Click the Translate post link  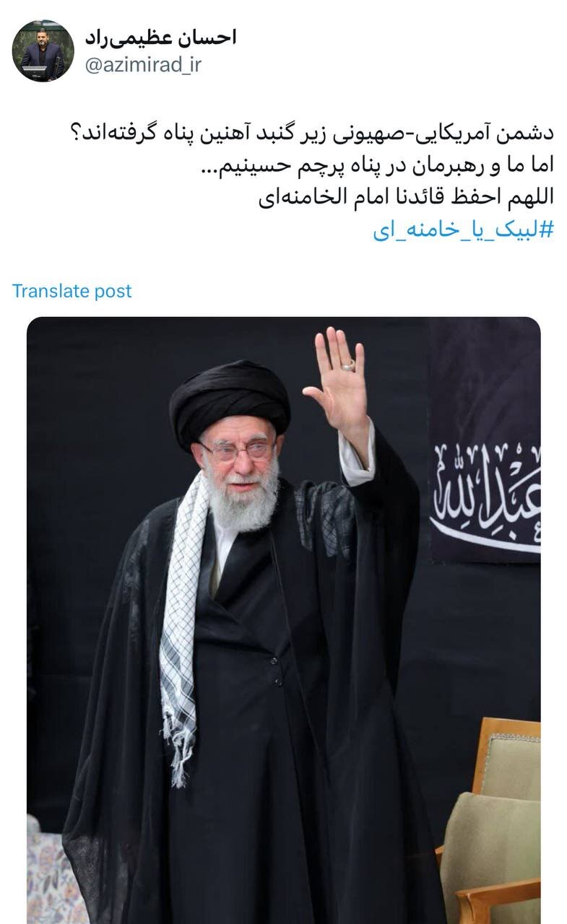72,291
